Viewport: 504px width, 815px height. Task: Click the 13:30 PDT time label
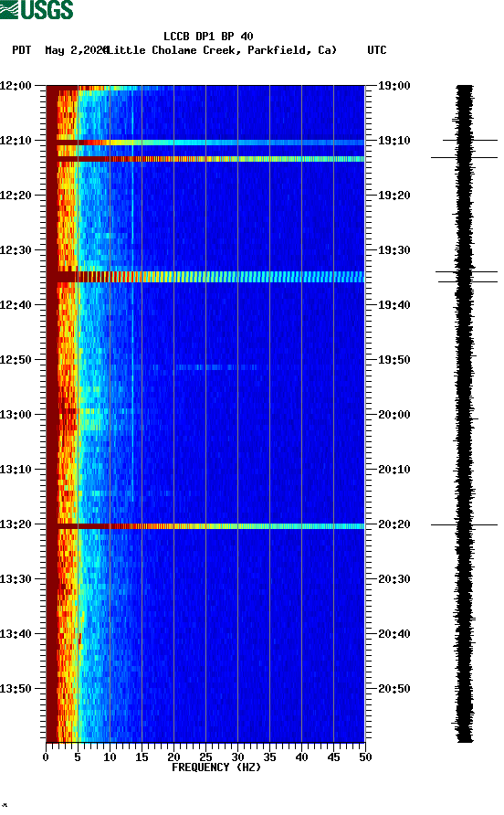pos(16,579)
